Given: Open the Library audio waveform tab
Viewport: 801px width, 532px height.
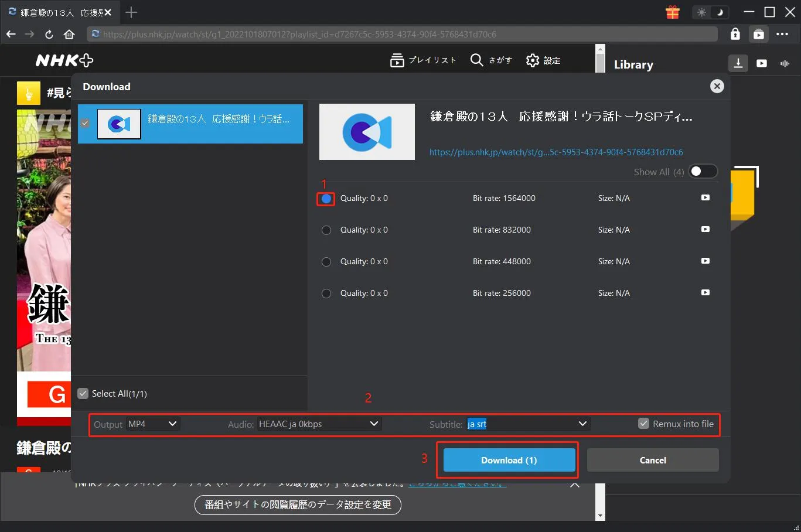Looking at the screenshot, I should click(785, 63).
